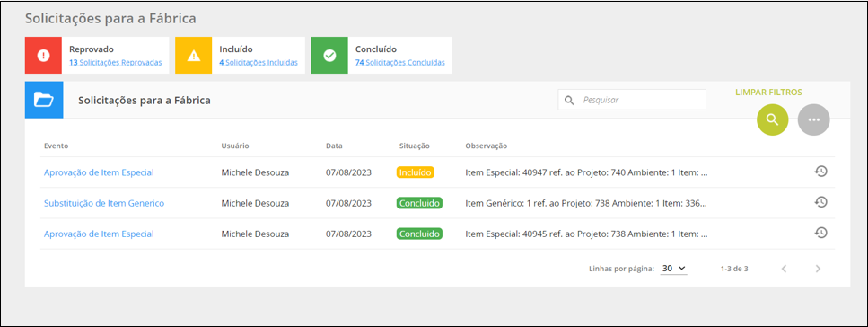This screenshot has height=327, width=868.
Task: Click Concluído badge in Item Especial 40945 row
Action: tap(419, 234)
